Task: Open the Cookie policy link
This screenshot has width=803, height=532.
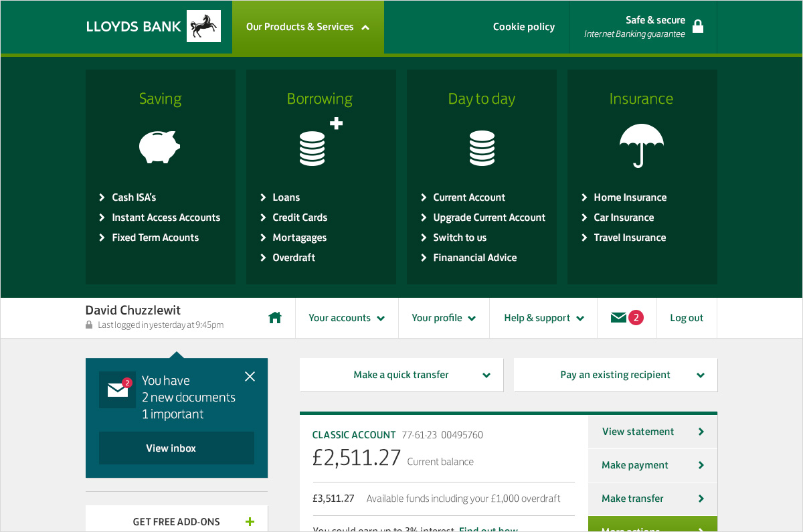Action: click(524, 27)
